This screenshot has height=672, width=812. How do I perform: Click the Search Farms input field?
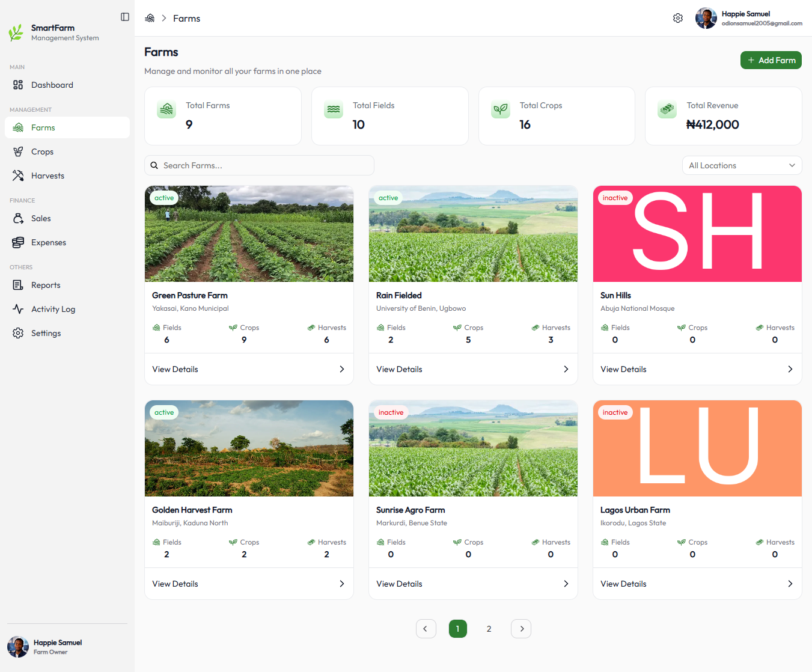259,165
